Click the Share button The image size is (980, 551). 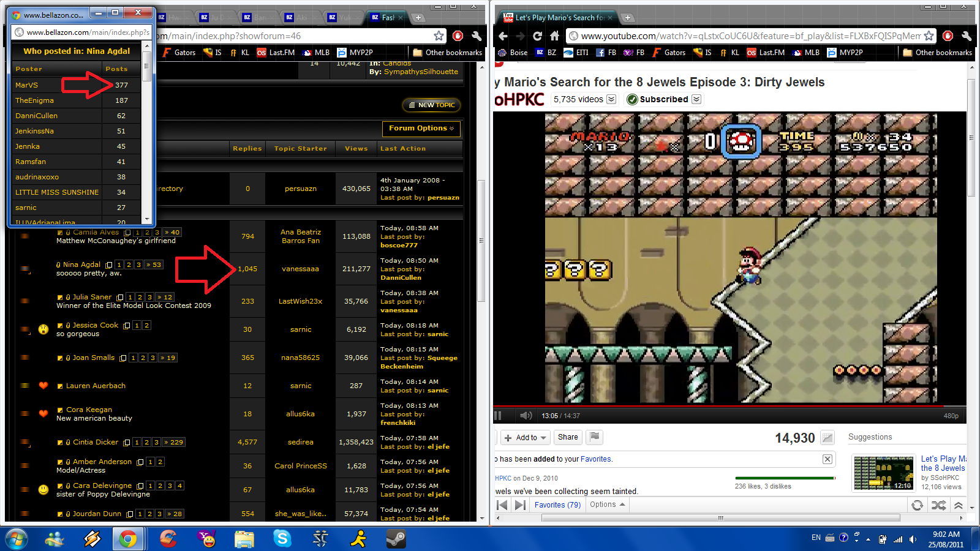[568, 437]
